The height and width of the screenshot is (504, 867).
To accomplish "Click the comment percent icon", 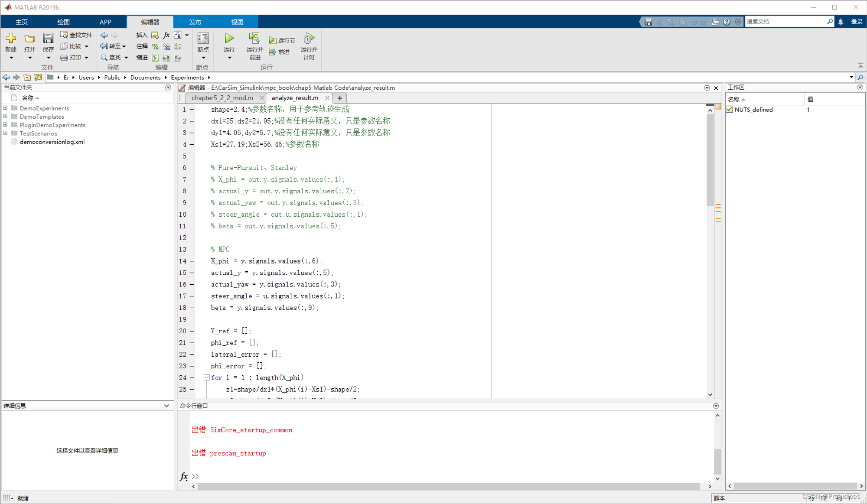I will 155,46.
